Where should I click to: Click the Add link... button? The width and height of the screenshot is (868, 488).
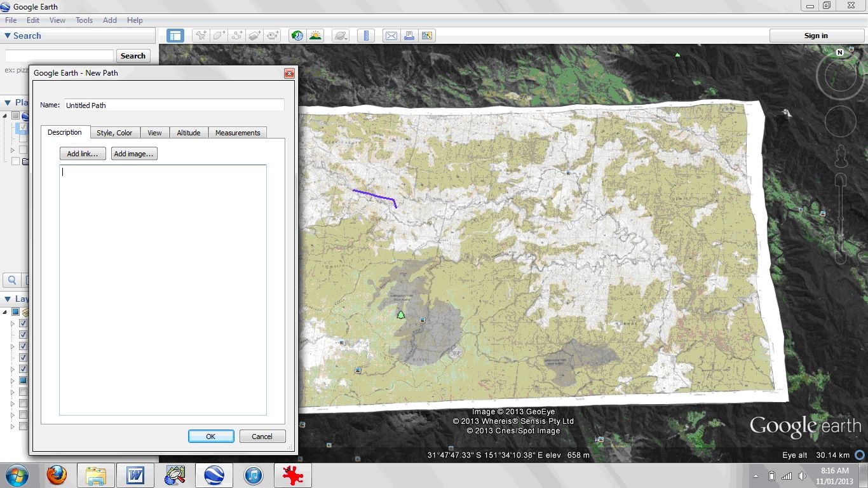[x=83, y=154]
